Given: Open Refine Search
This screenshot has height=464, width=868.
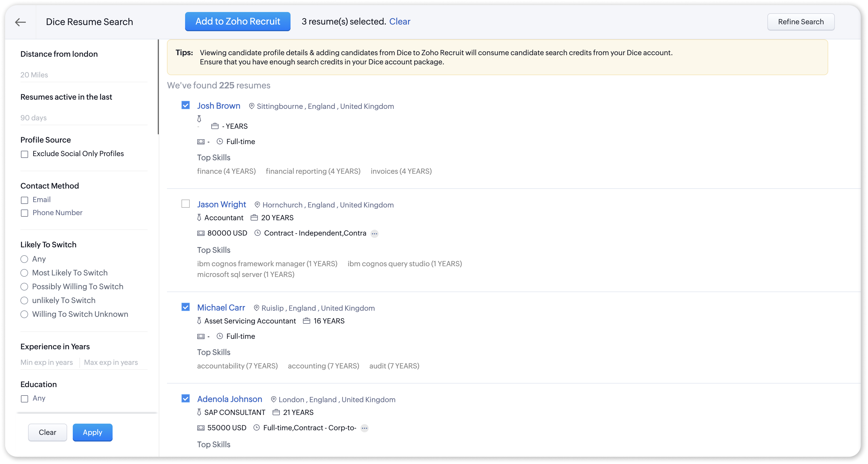Looking at the screenshot, I should pyautogui.click(x=801, y=21).
